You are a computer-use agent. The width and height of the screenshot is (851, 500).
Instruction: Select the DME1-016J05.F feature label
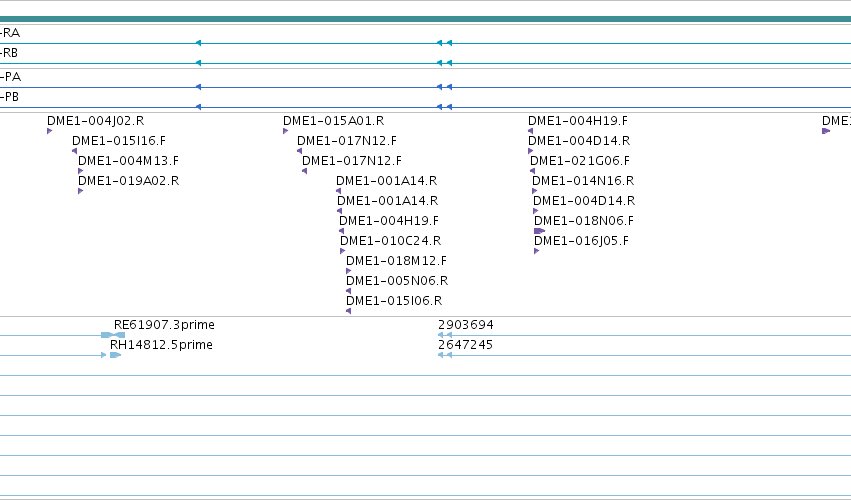(x=581, y=240)
